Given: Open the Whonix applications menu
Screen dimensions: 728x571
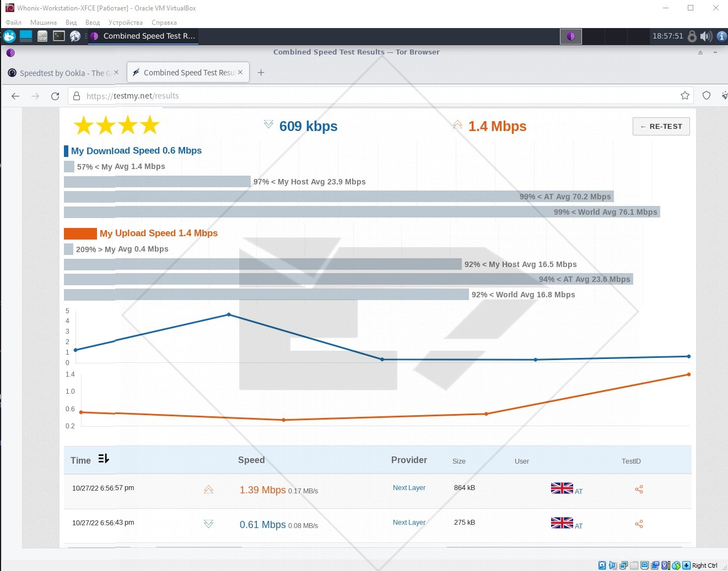Looking at the screenshot, I should [x=9, y=36].
